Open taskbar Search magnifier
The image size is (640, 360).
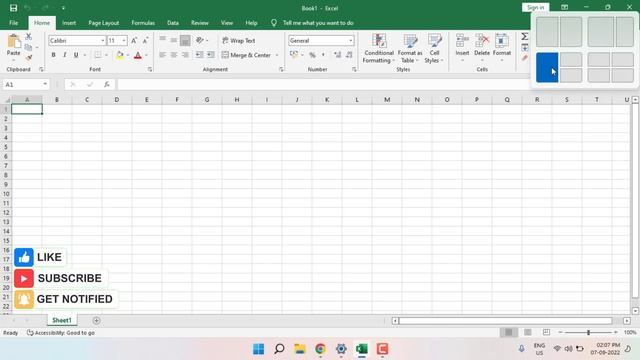coord(279,349)
